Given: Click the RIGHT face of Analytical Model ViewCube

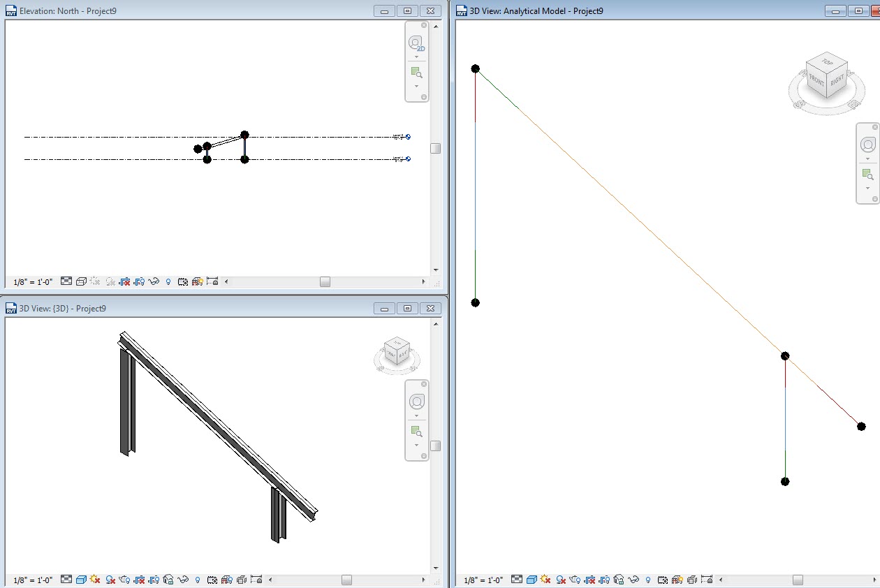Looking at the screenshot, I should [837, 79].
